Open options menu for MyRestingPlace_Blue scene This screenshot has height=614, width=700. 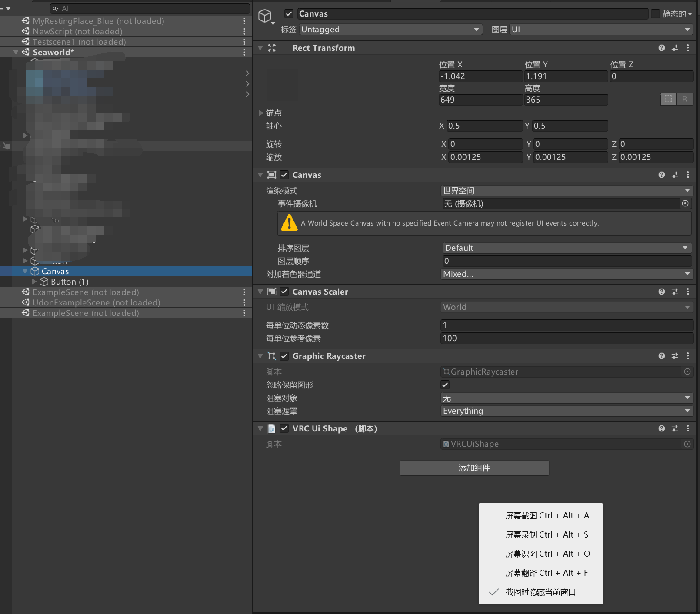click(x=244, y=21)
